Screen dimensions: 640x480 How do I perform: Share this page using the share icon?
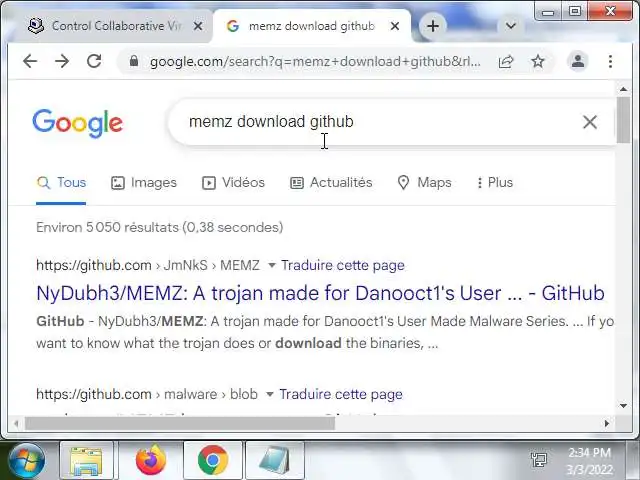click(506, 62)
